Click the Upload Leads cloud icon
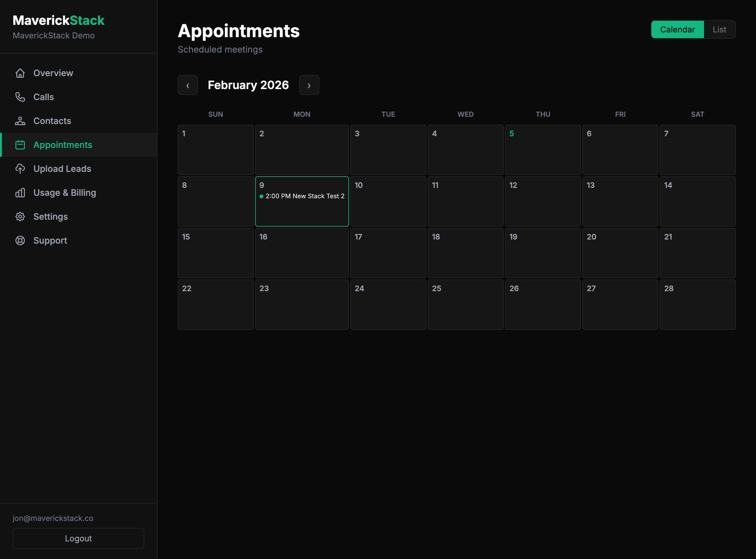The height and width of the screenshot is (559, 756). pos(21,169)
